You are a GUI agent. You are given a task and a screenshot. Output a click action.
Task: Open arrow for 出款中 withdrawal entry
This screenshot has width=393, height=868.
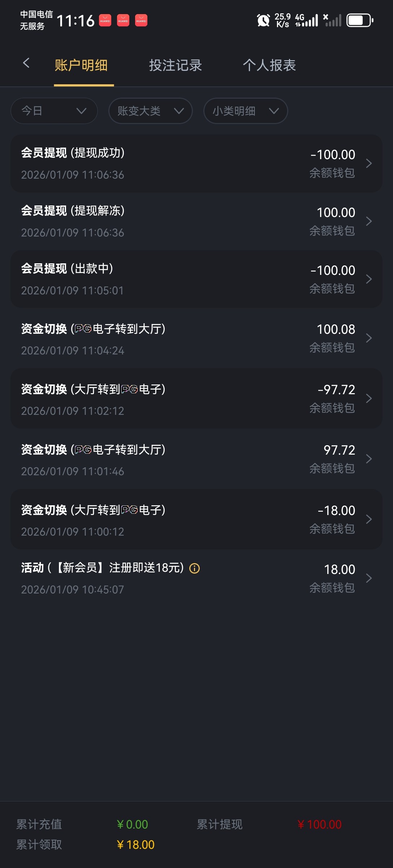tap(369, 279)
